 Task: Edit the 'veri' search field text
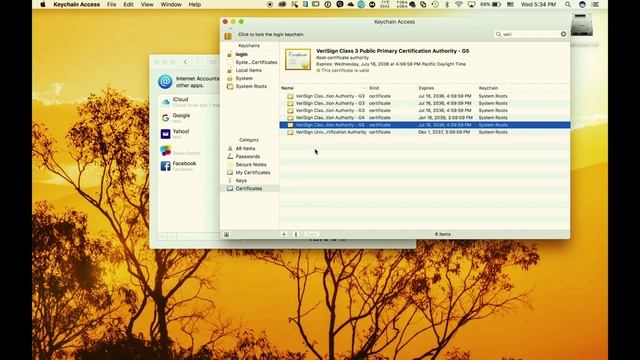tap(531, 34)
